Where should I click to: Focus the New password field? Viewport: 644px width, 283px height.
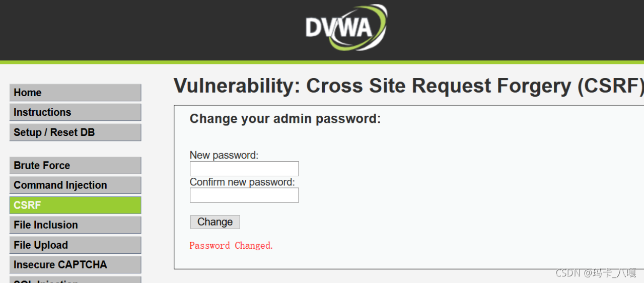244,169
